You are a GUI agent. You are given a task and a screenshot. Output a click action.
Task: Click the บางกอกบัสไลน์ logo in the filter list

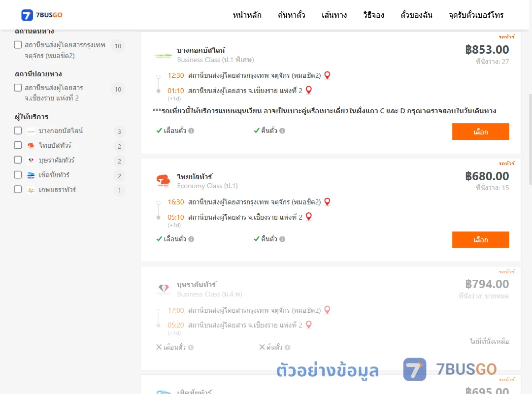coord(31,131)
